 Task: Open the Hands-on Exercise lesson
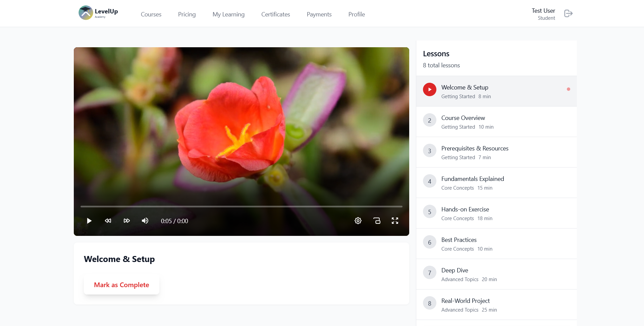(465, 210)
